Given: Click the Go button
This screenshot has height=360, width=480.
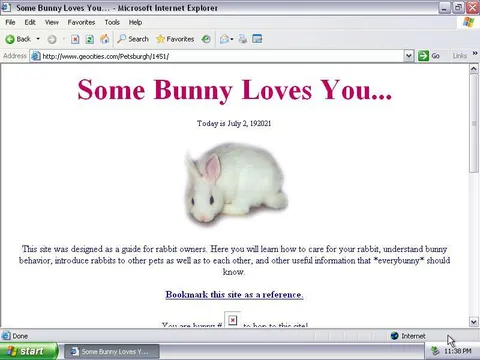Looking at the screenshot, I should [429, 56].
